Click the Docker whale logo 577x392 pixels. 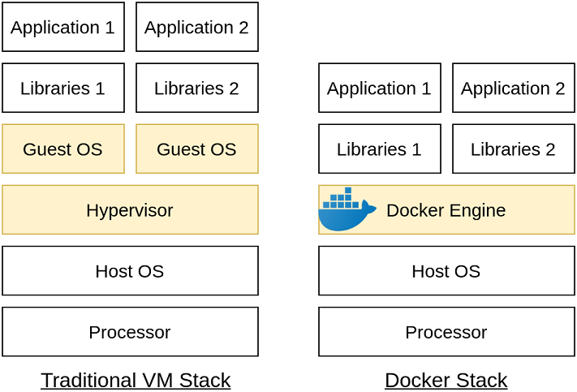pyautogui.click(x=347, y=209)
